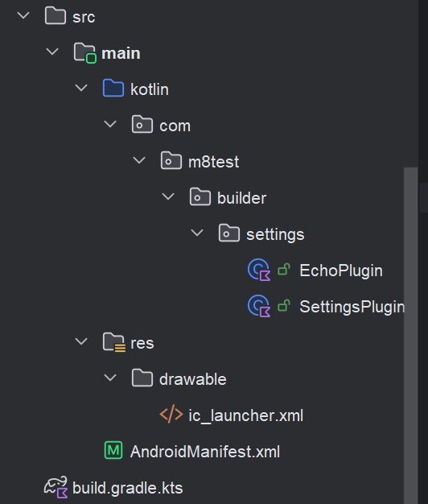Collapse the kotlin folder chevron
This screenshot has height=504, width=428.
coord(81,88)
